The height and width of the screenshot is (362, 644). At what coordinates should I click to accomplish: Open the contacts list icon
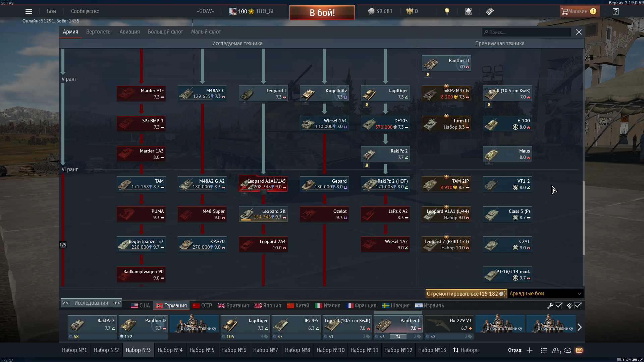tap(544, 350)
